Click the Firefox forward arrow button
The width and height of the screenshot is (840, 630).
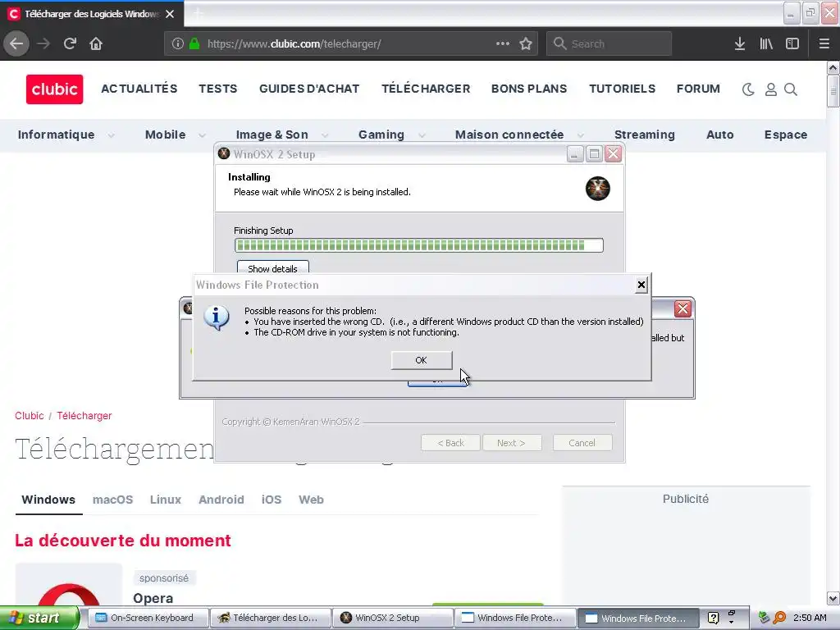[43, 43]
